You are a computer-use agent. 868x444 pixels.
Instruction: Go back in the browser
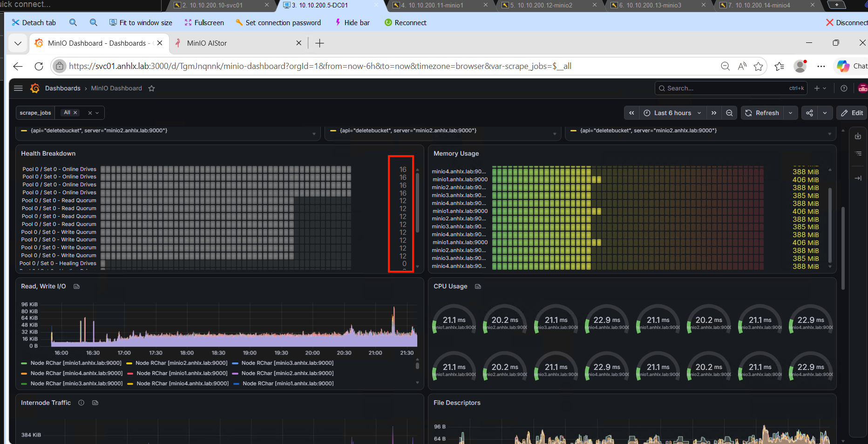(x=18, y=66)
